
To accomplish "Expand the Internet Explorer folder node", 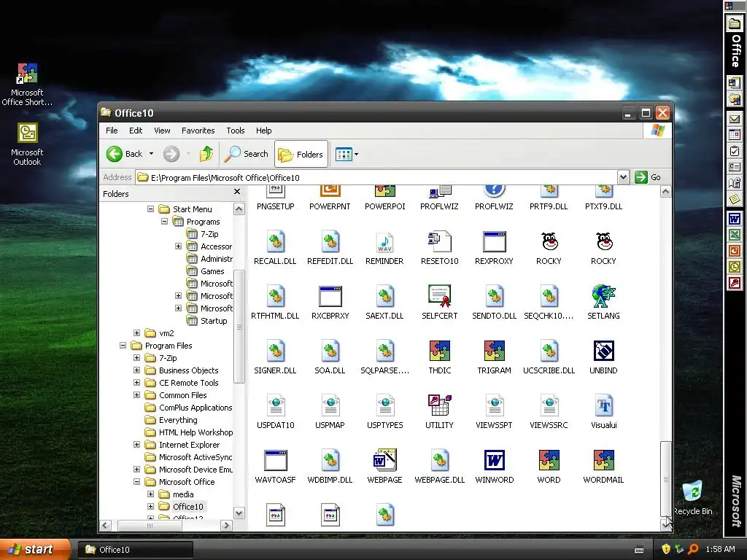I will [136, 444].
